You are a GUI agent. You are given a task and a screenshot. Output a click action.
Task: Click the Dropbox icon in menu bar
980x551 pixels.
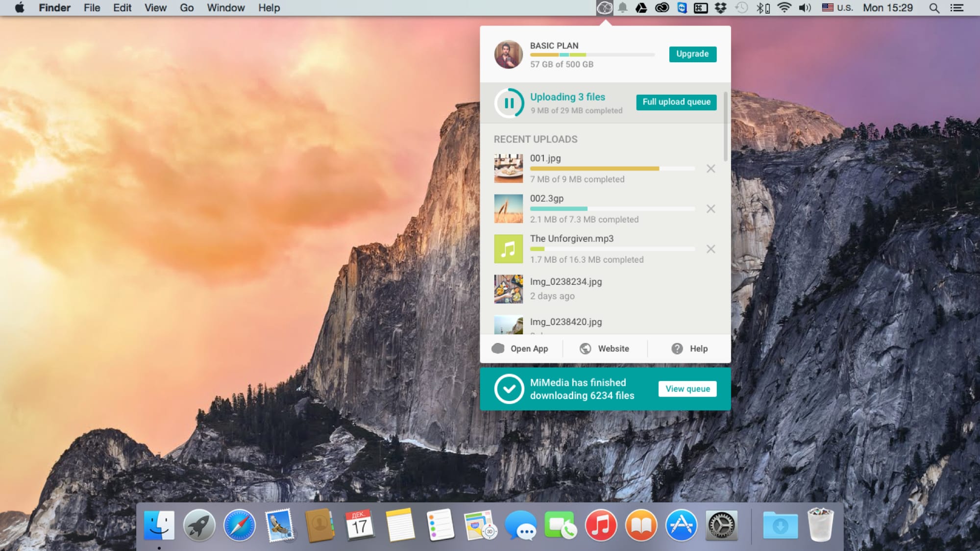[721, 8]
